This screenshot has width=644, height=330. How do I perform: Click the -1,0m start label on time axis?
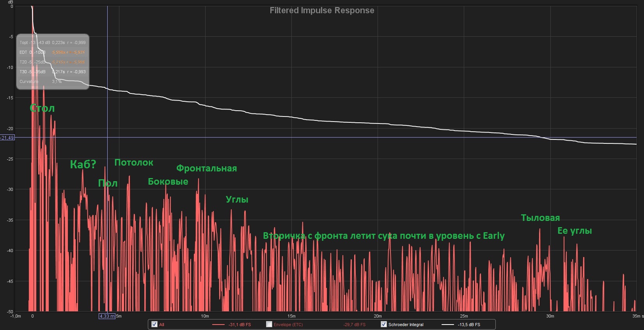(16, 316)
